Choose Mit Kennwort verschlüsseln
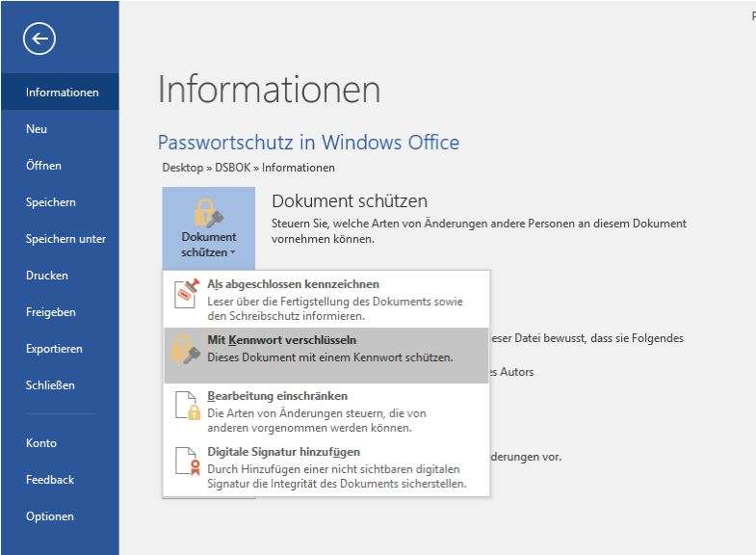756x555 pixels. (326, 356)
